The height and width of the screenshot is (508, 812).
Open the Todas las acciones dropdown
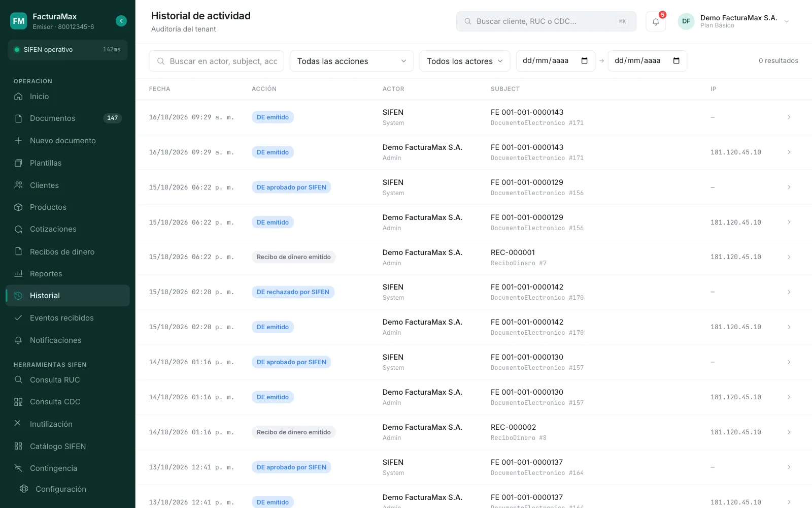tap(352, 61)
